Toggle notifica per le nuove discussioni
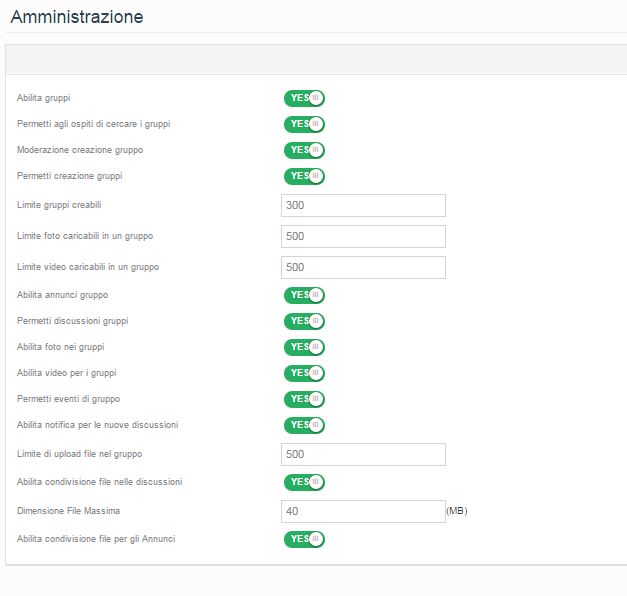This screenshot has width=627, height=596. 304,425
